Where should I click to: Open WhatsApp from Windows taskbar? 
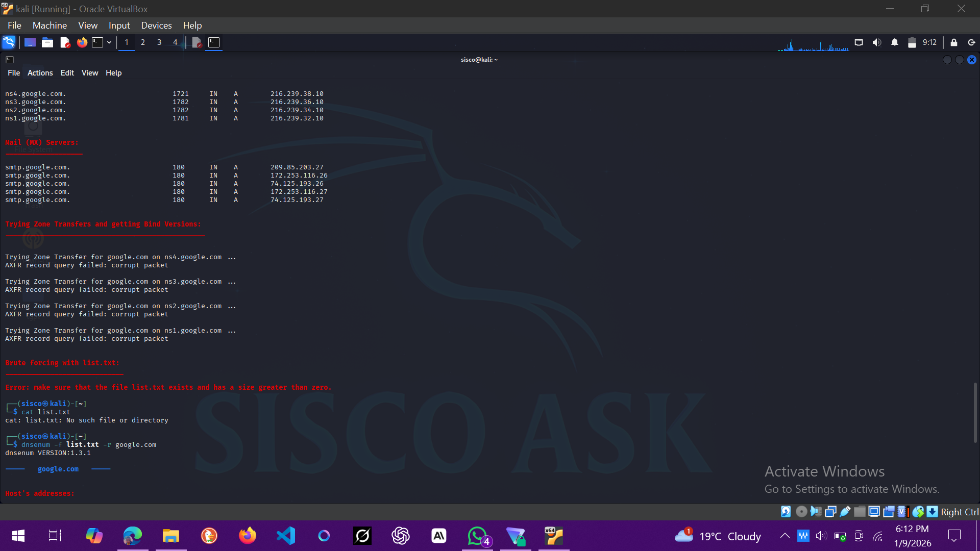(478, 536)
